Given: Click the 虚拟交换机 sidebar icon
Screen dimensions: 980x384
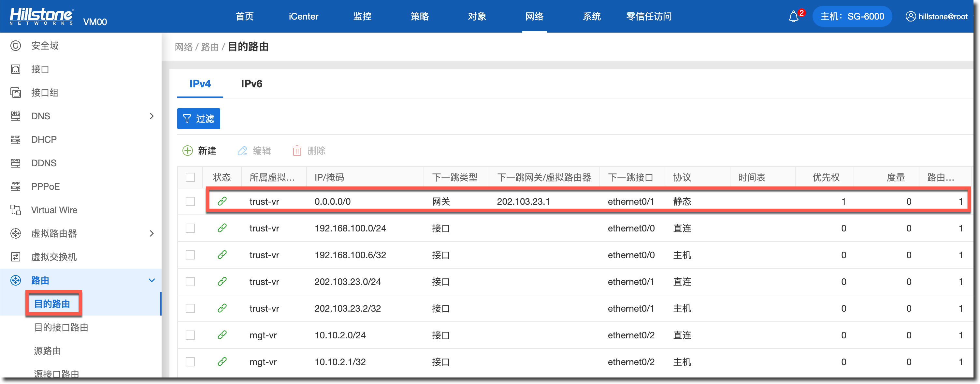Looking at the screenshot, I should point(16,257).
